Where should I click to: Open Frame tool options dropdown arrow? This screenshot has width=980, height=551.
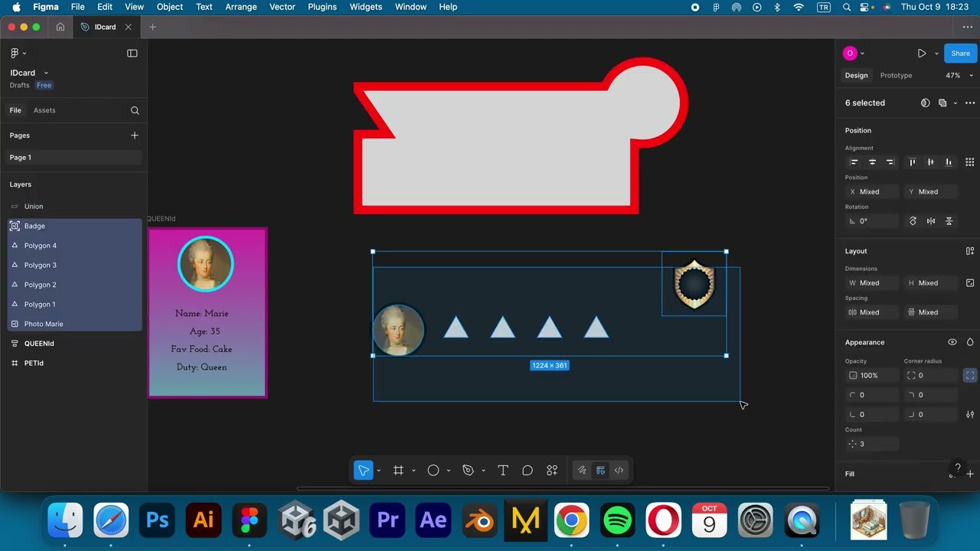click(x=413, y=471)
